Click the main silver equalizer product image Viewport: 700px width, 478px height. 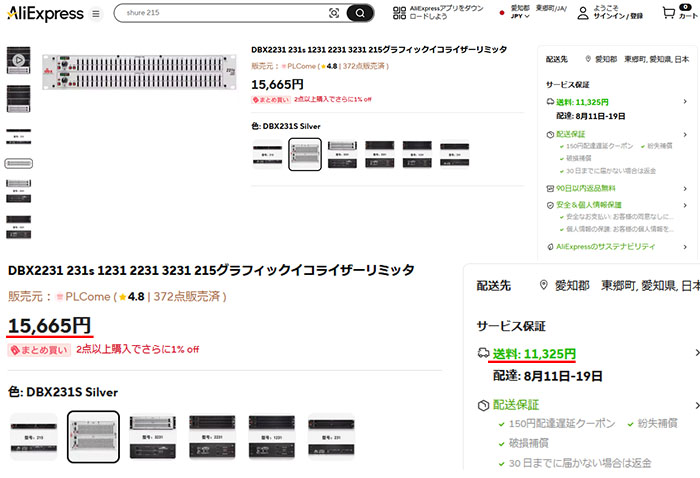(x=139, y=72)
